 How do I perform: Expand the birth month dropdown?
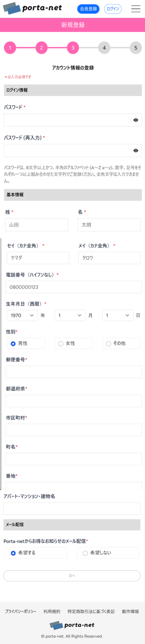pyautogui.click(x=70, y=315)
